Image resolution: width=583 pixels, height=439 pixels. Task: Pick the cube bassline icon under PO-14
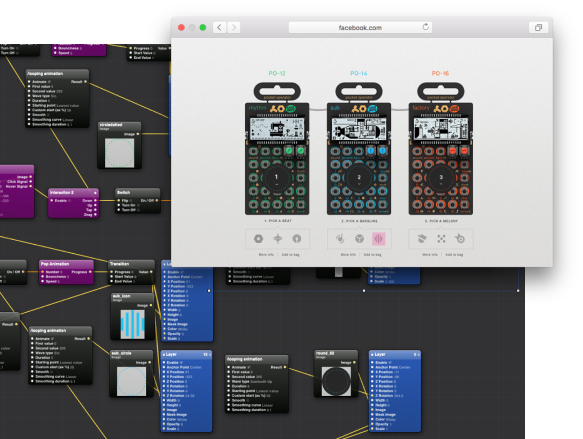(359, 239)
